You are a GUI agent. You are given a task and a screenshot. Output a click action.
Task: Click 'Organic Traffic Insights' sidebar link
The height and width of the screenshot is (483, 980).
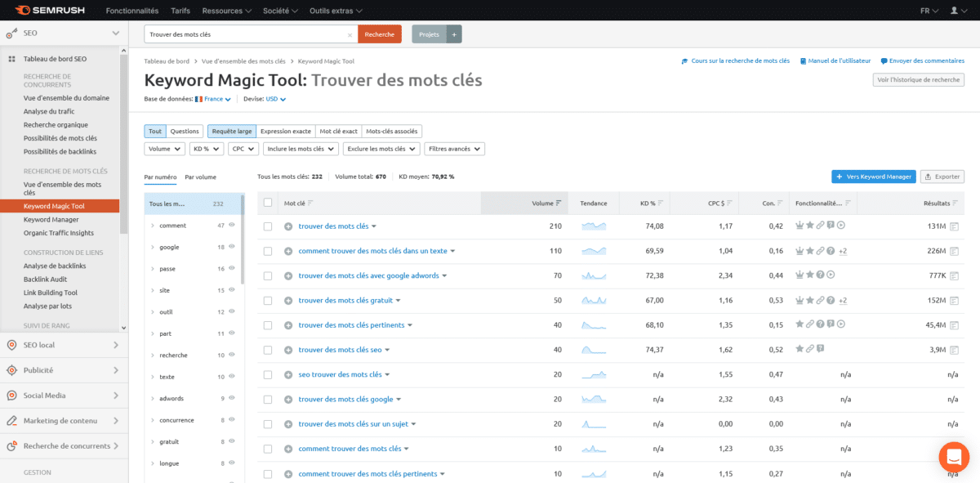[59, 233]
